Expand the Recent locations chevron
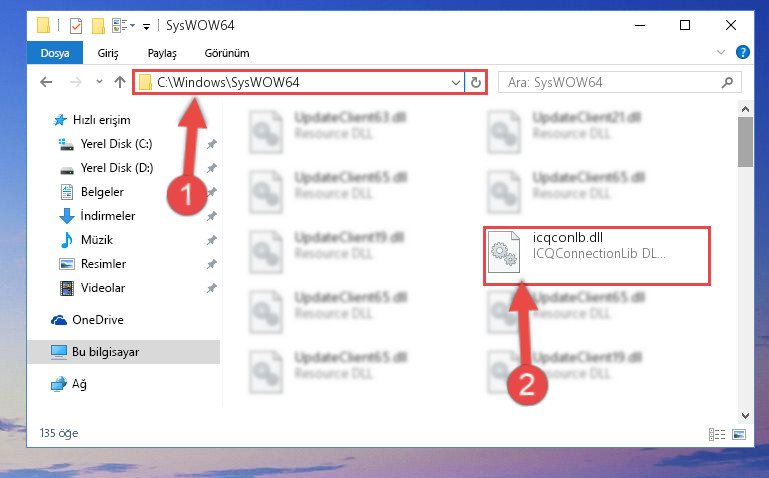 coord(99,81)
